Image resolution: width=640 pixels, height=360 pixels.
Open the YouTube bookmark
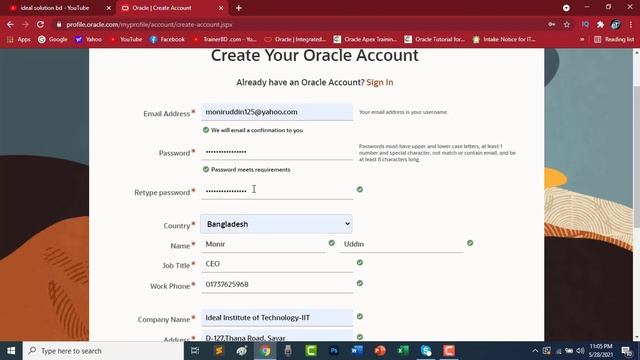[x=126, y=39]
